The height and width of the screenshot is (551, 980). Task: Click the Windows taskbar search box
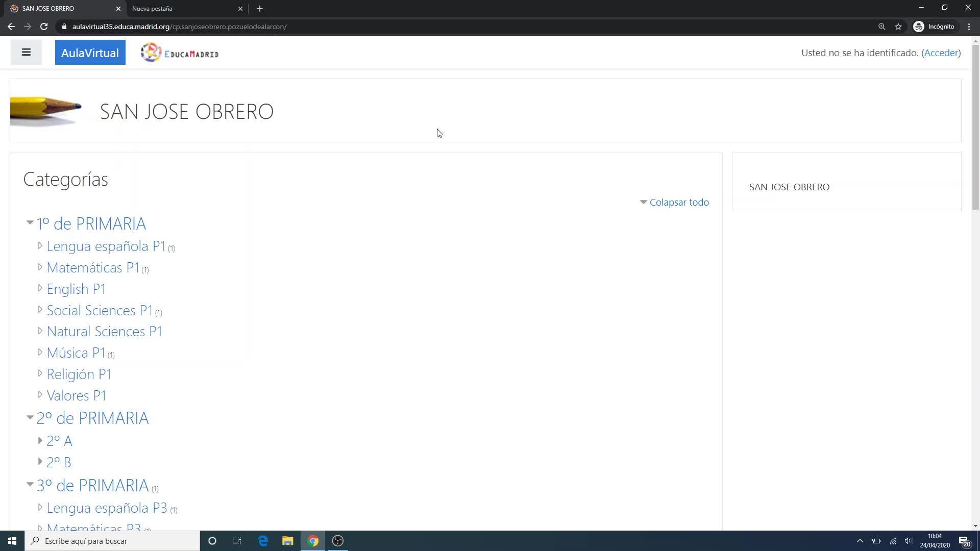[x=112, y=541]
